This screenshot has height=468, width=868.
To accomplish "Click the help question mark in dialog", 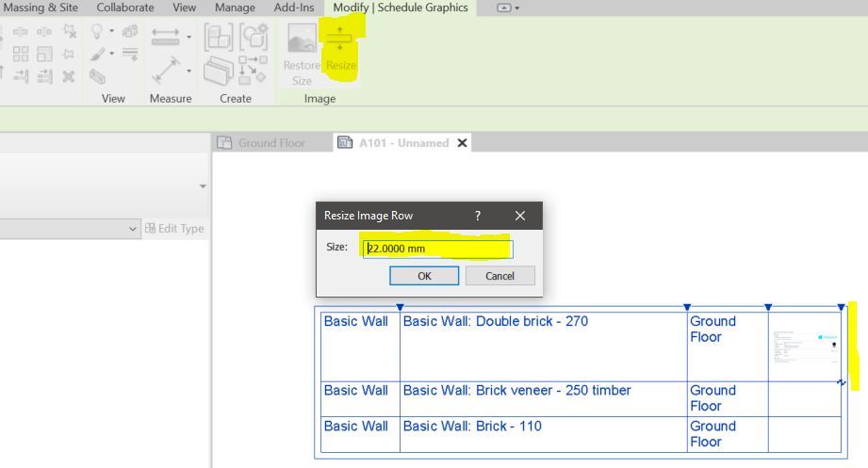I will click(477, 216).
